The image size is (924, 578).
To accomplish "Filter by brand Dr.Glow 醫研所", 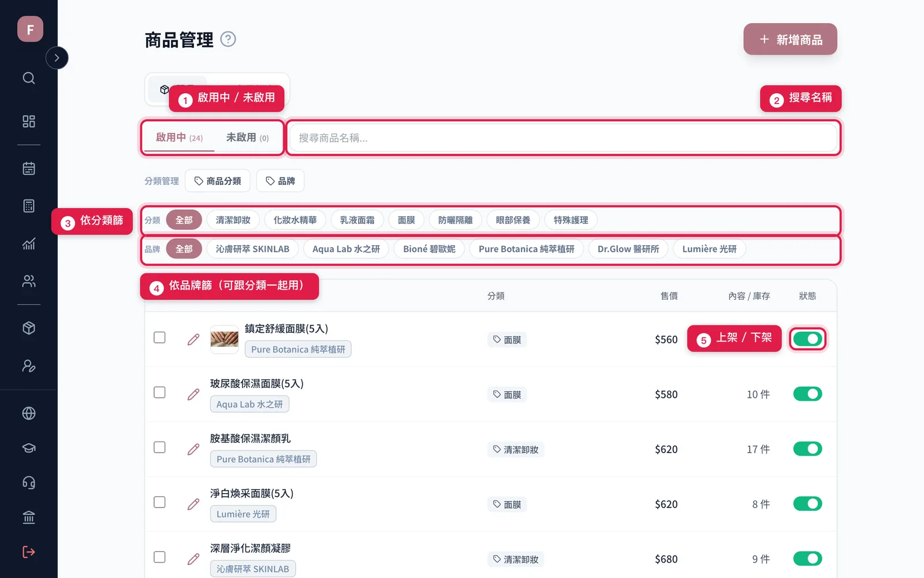I will tap(628, 249).
